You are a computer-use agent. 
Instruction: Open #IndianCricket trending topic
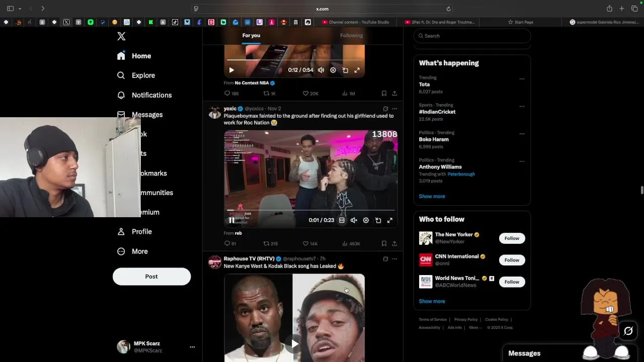click(x=437, y=112)
